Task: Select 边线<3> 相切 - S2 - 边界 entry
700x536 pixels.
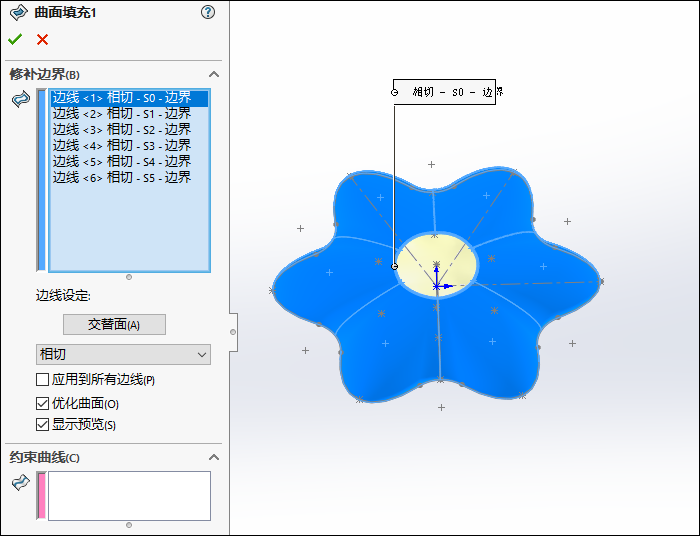Action: pos(129,130)
